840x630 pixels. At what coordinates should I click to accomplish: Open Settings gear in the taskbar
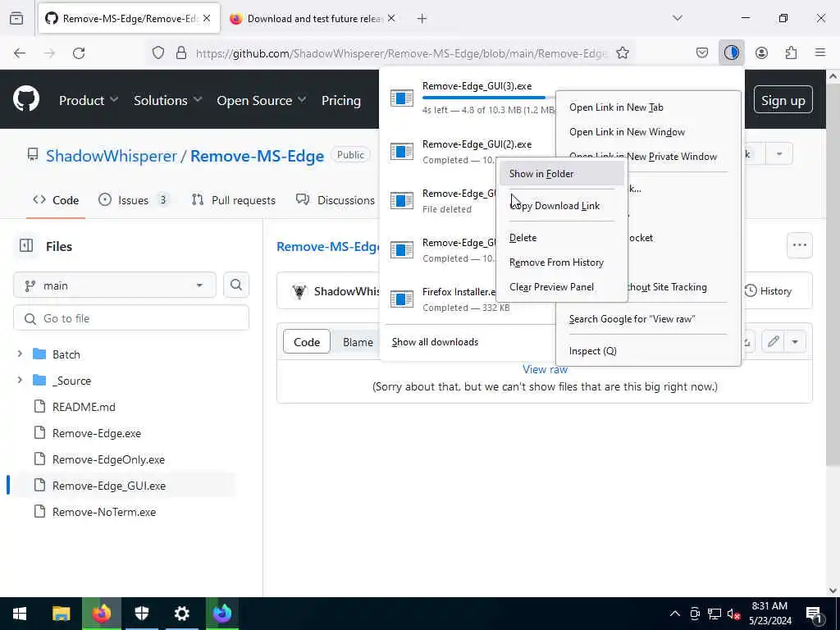(x=182, y=614)
